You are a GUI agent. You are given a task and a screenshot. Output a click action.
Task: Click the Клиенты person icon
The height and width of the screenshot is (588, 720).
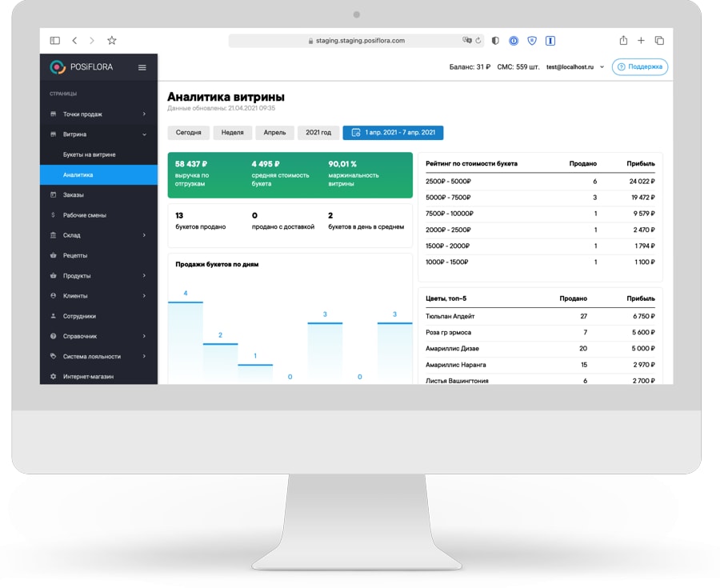(54, 296)
